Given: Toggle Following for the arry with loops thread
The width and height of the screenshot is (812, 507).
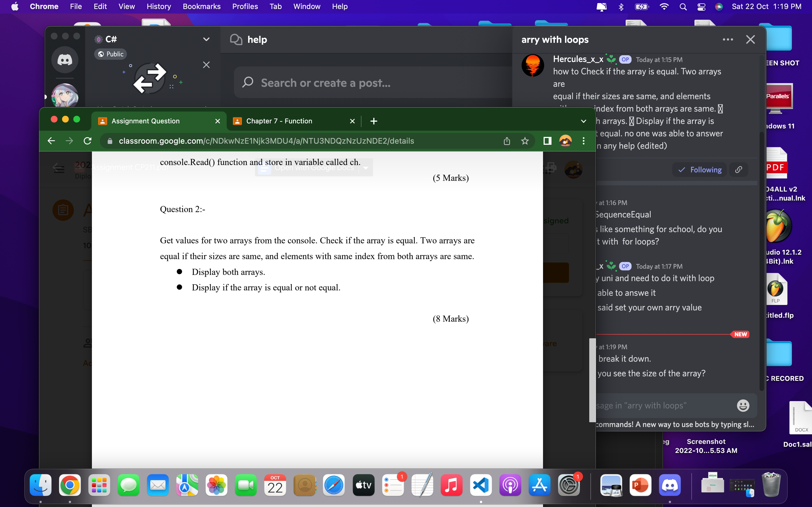Looking at the screenshot, I should coord(700,170).
